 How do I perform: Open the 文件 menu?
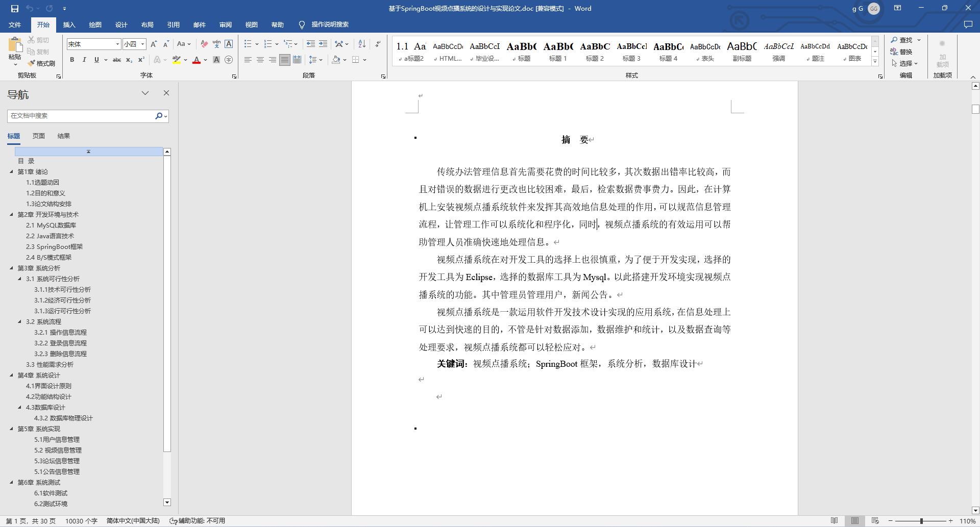pyautogui.click(x=15, y=24)
